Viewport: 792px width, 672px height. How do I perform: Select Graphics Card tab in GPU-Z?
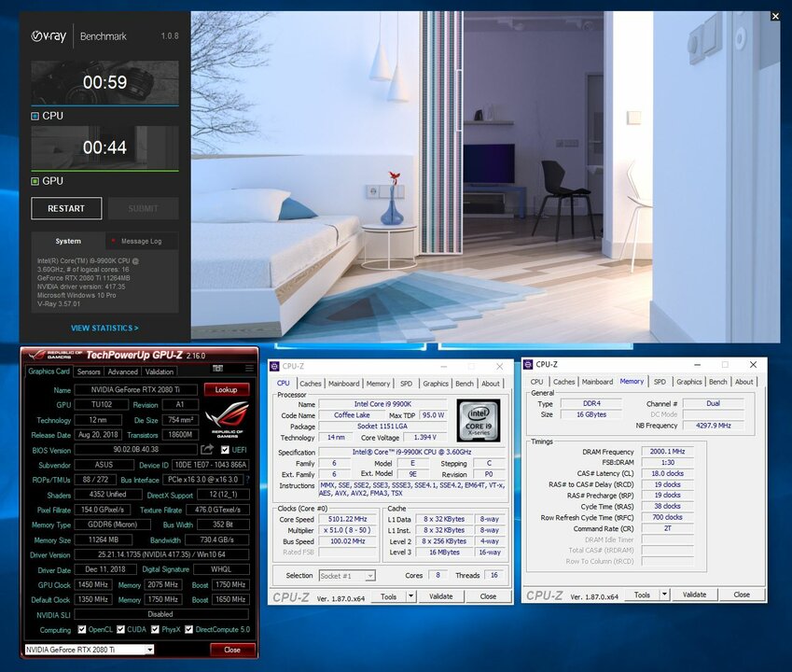point(49,371)
